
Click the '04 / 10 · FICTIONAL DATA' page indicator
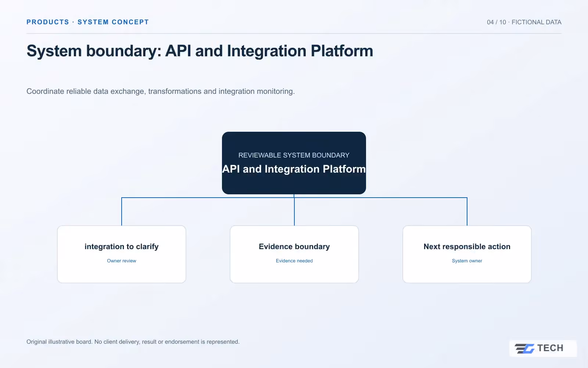click(x=524, y=22)
